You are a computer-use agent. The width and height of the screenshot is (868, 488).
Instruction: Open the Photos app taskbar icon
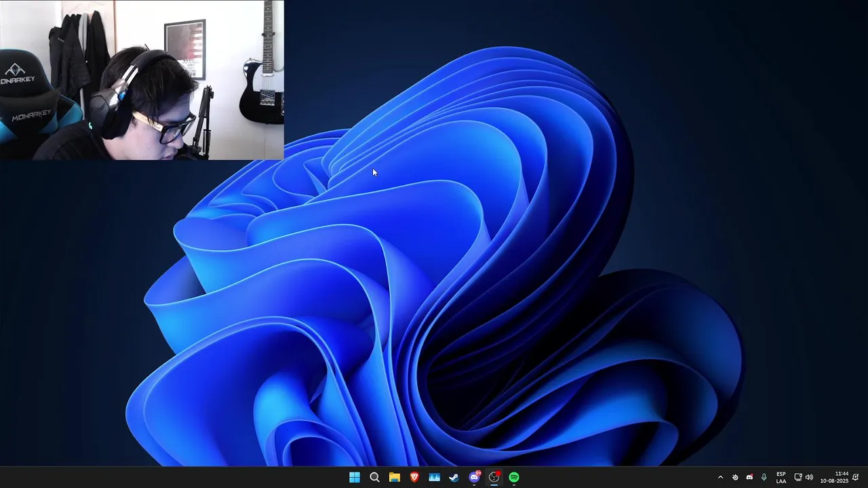434,477
